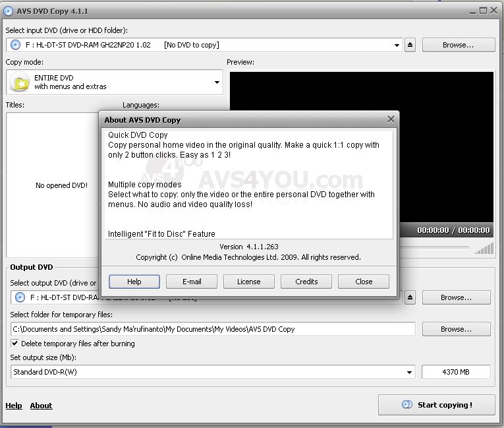Close the About AVS DVD Copy dialog with X

[391, 119]
